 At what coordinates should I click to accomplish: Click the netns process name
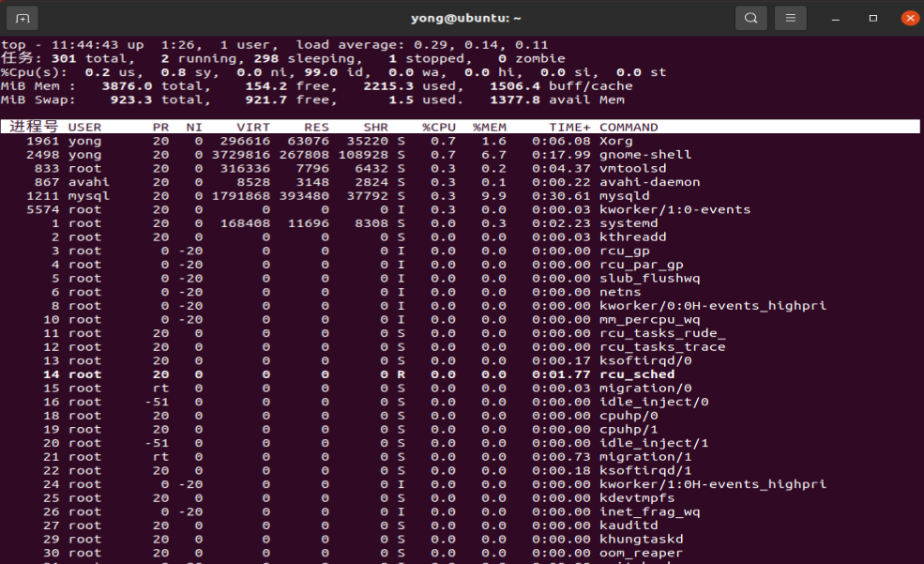click(x=620, y=292)
